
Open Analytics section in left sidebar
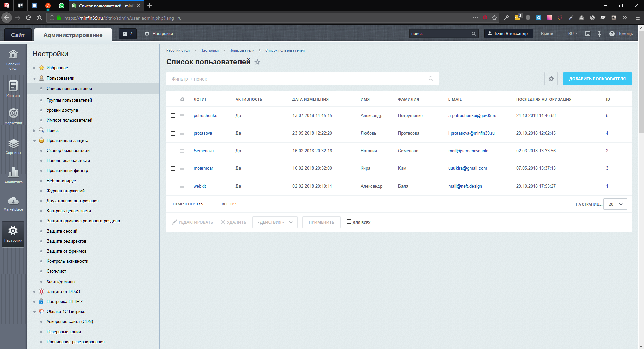(13, 175)
